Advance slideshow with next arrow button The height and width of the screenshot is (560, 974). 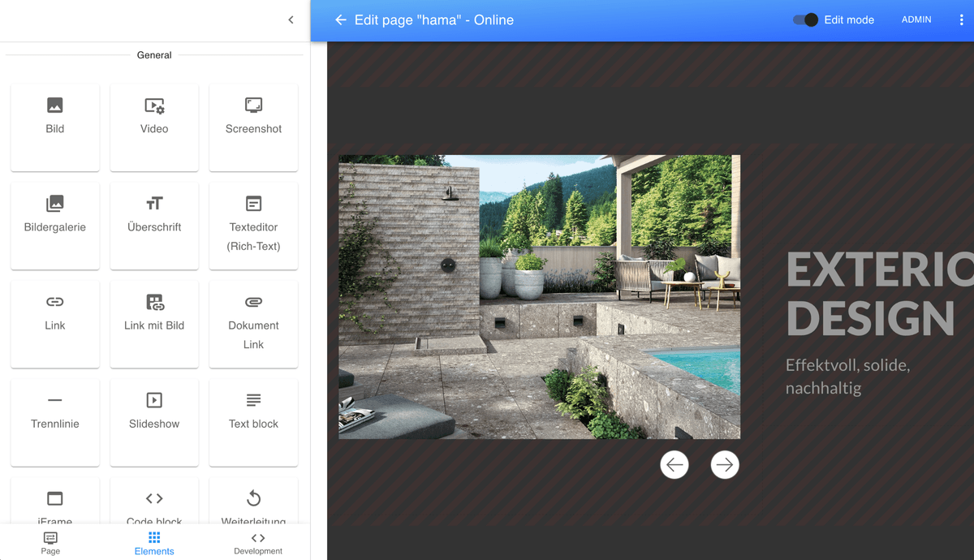(x=725, y=465)
